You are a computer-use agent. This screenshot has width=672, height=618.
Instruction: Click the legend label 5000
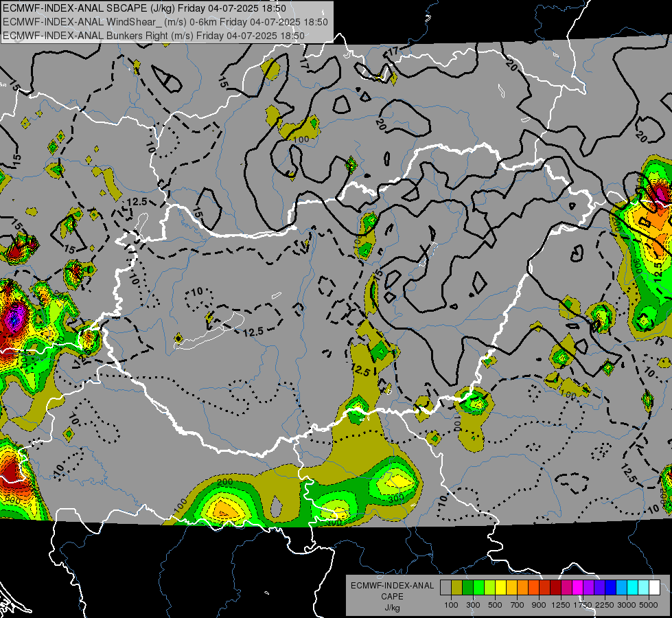click(649, 605)
